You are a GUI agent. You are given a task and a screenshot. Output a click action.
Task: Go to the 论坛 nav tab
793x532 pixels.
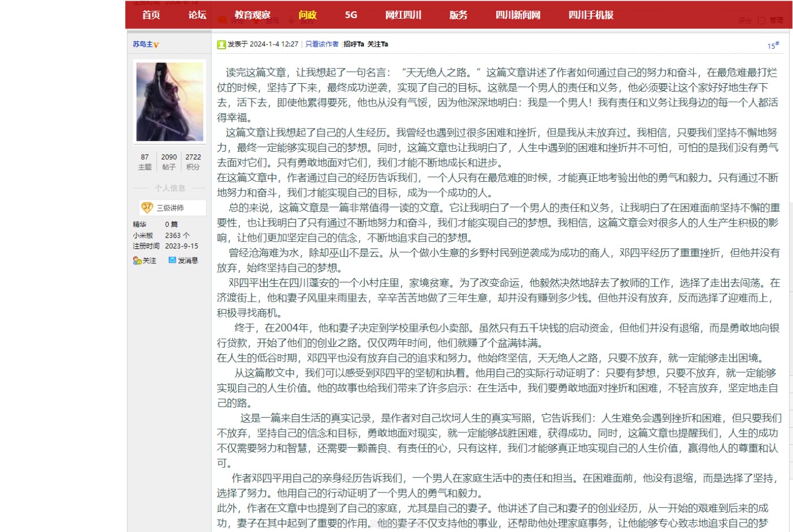coord(197,15)
